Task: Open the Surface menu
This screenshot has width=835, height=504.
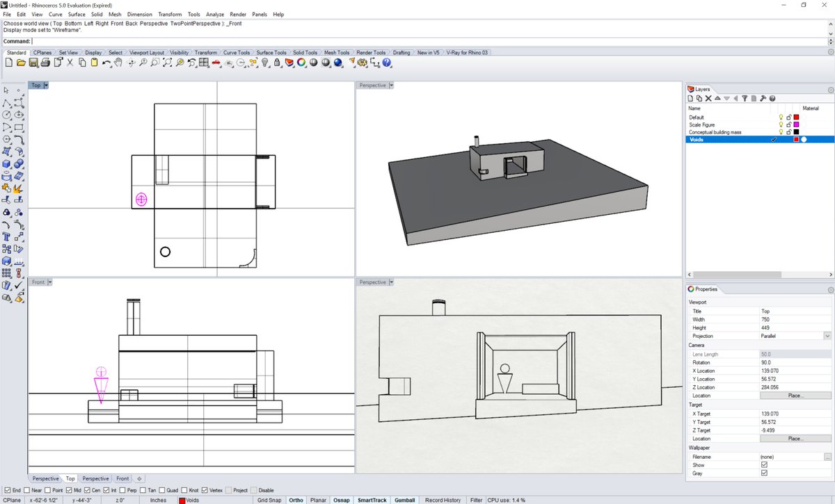Action: 77,14
